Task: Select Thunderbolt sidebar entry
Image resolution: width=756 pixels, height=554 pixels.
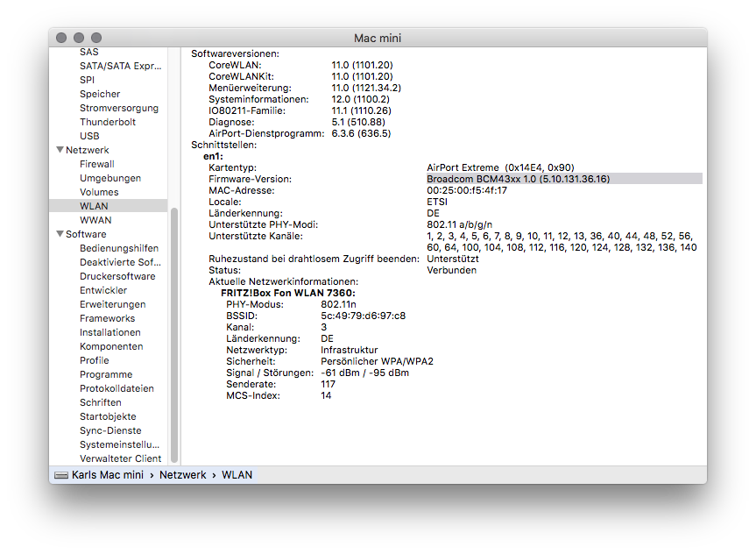Action: point(108,122)
